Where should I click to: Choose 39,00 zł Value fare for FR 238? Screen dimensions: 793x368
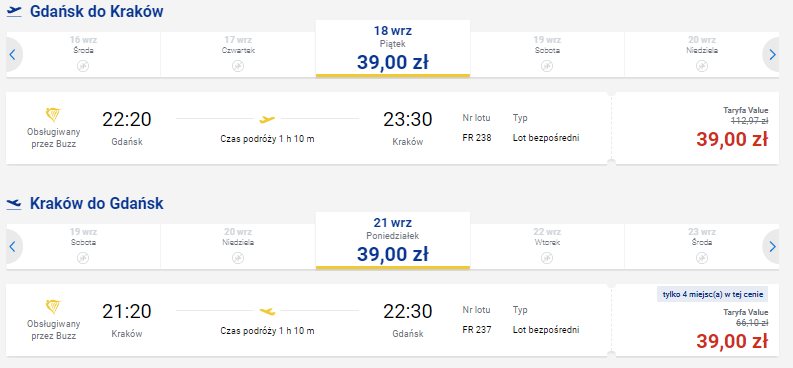point(731,139)
